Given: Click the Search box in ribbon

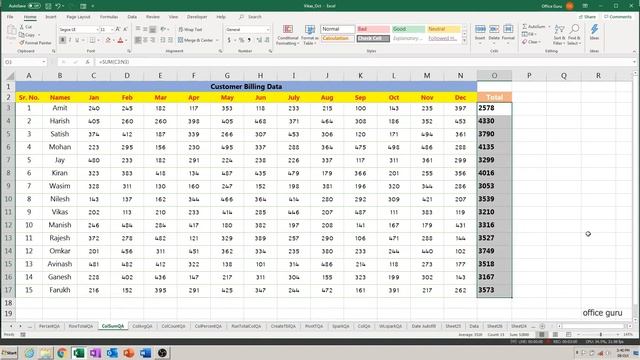Looking at the screenshot, I should tap(255, 17).
